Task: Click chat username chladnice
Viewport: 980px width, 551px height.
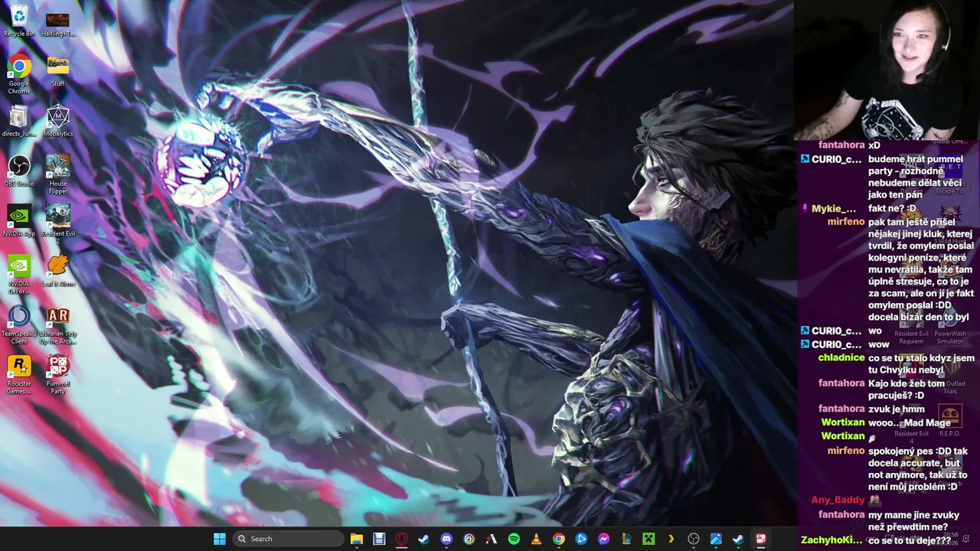Action: [x=841, y=357]
